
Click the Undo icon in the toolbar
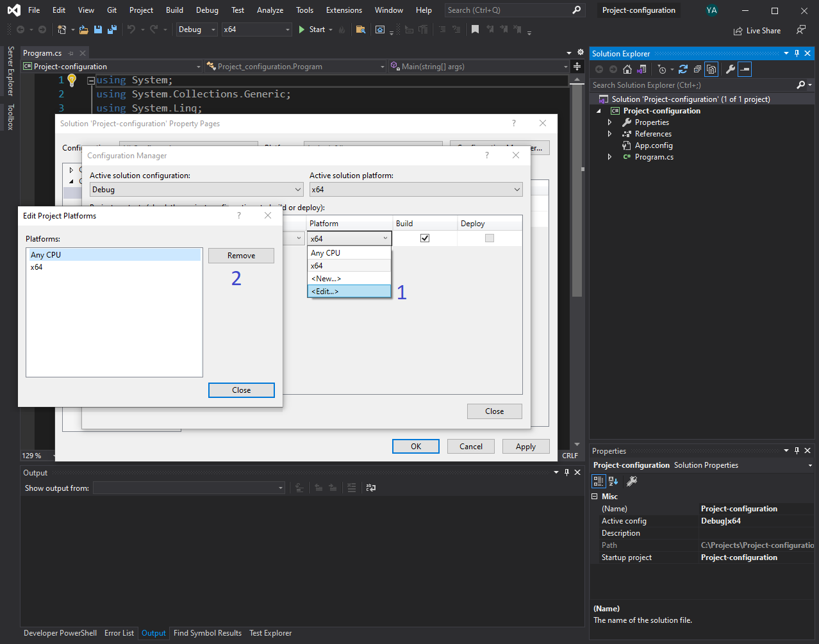(x=132, y=29)
